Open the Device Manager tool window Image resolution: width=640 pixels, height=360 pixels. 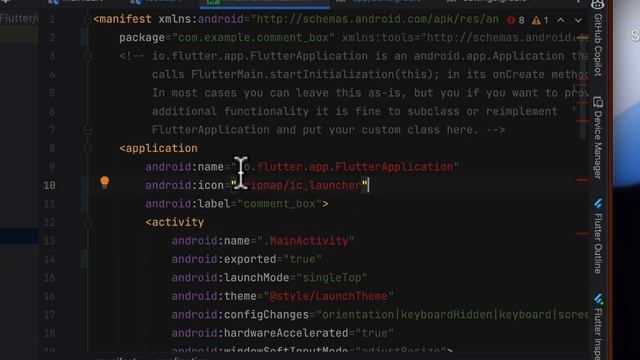coord(598,138)
